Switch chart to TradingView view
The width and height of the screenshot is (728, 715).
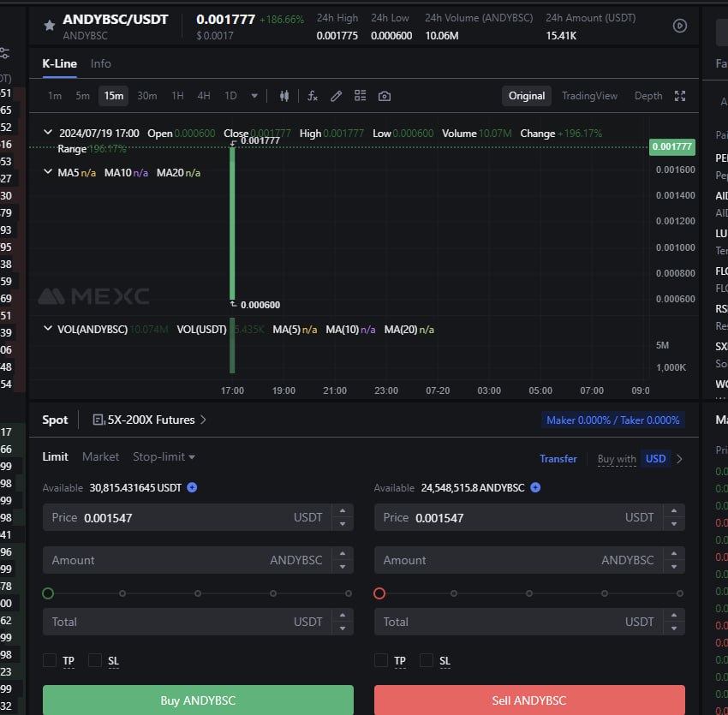(589, 96)
